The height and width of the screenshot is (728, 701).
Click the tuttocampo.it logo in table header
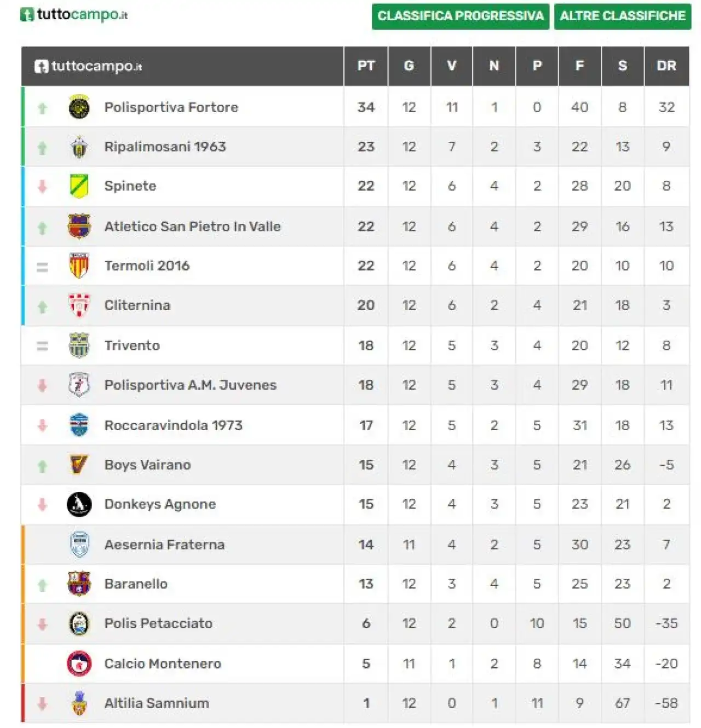(88, 66)
